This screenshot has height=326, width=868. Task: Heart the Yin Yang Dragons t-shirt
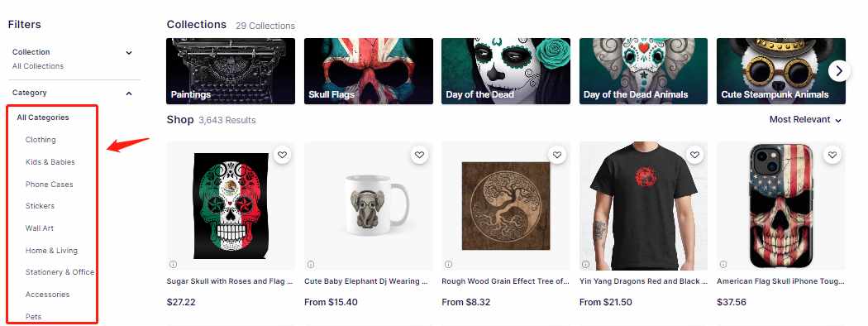point(694,156)
